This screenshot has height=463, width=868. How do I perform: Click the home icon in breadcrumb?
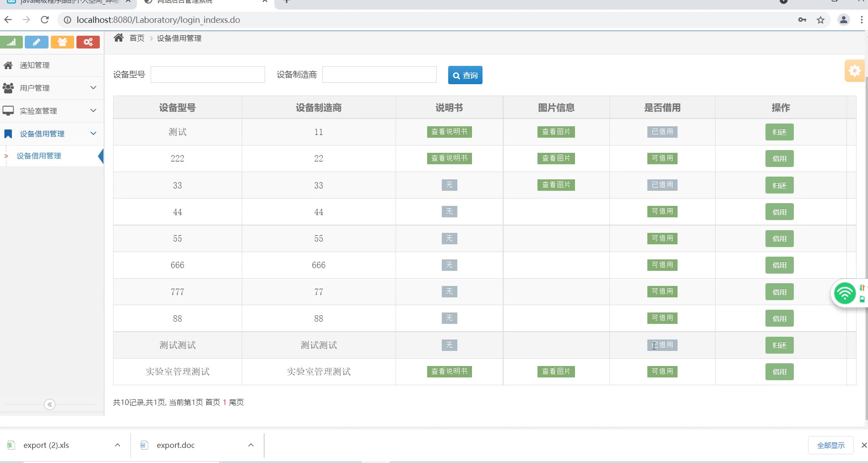pos(119,38)
